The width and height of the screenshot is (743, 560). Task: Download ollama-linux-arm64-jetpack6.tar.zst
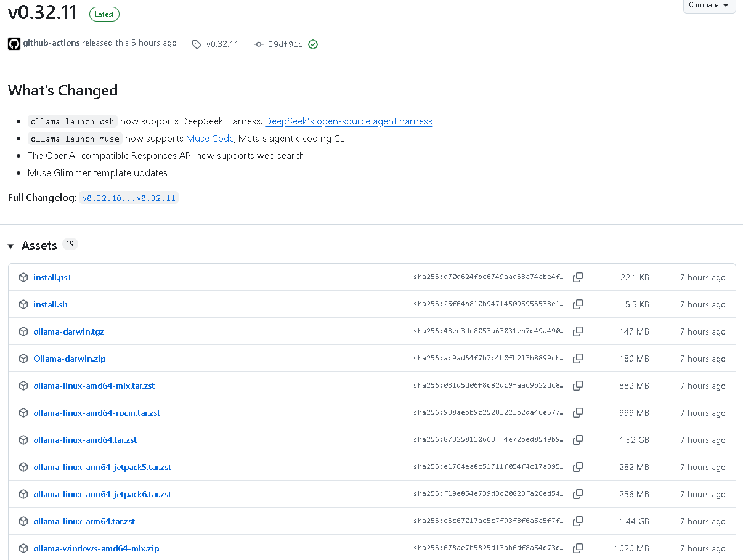102,494
